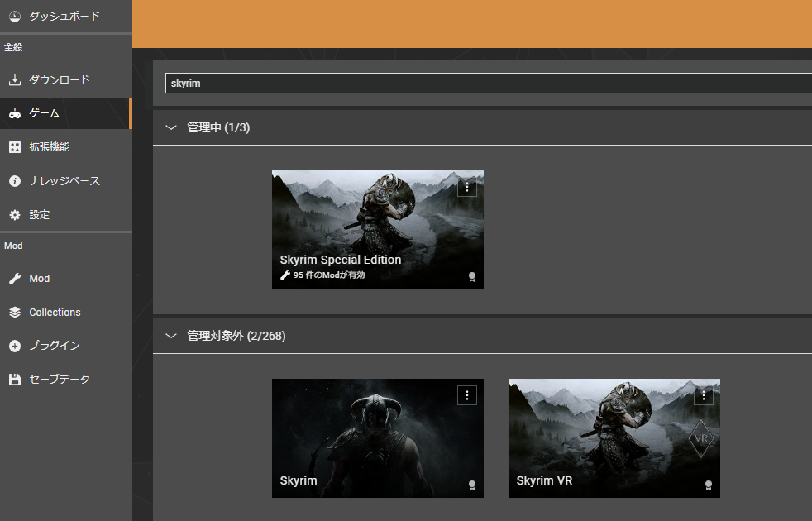The image size is (812, 521).
Task: Click the wrench icon beside Mod
Action: (x=15, y=279)
